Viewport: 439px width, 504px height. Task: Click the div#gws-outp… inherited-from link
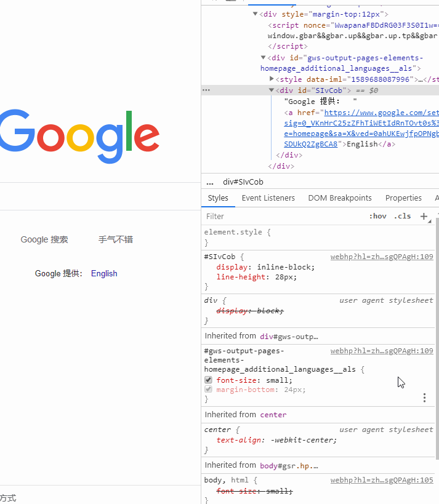289,337
